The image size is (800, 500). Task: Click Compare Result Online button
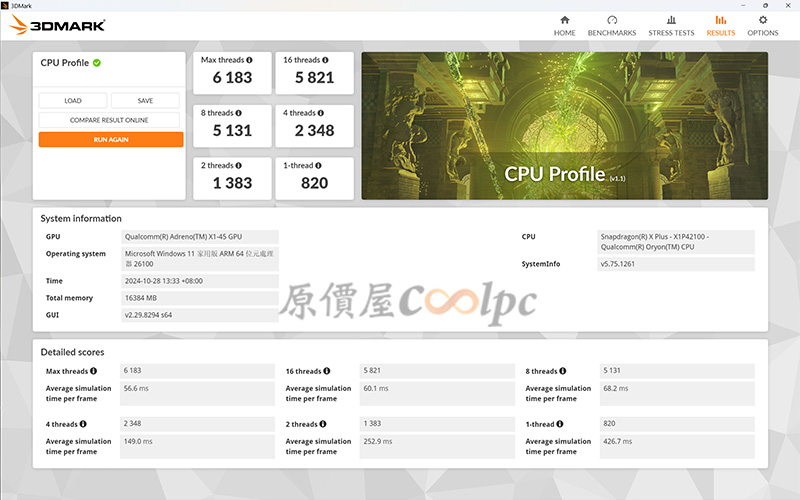click(109, 120)
